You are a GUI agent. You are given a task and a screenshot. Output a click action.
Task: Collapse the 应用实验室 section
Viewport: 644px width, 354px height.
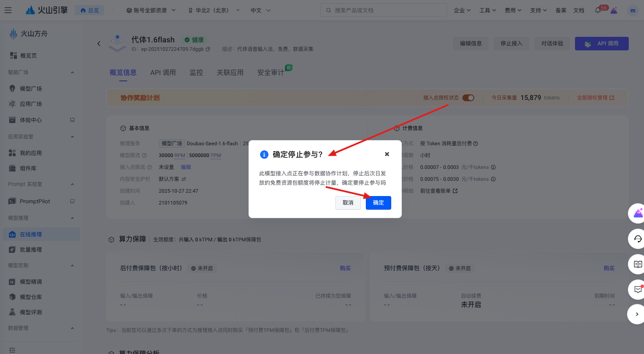click(72, 137)
